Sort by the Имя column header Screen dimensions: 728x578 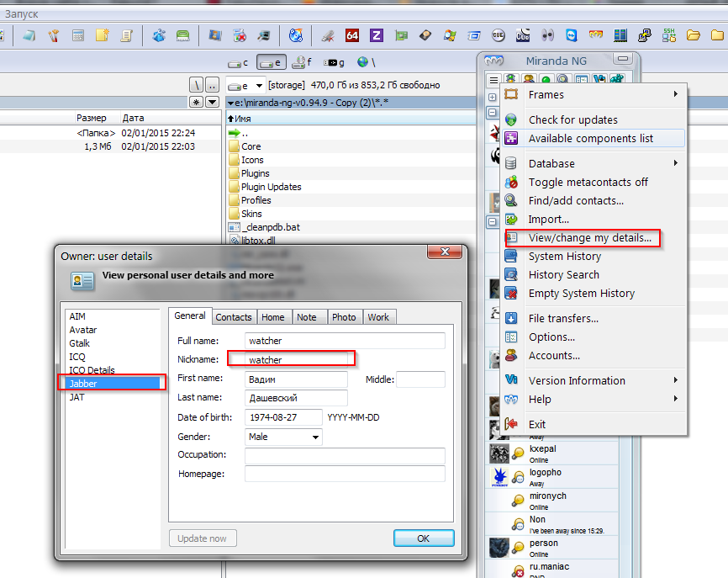(351, 119)
